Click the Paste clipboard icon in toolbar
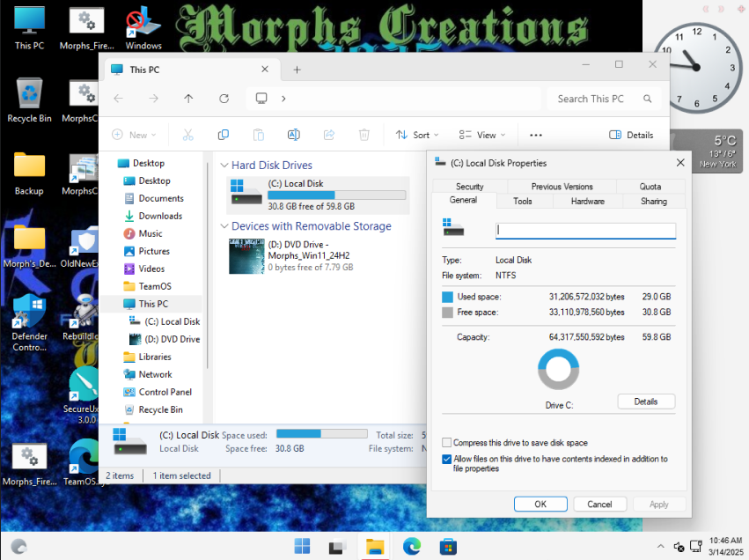Viewport: 749px width, 560px height. click(259, 136)
